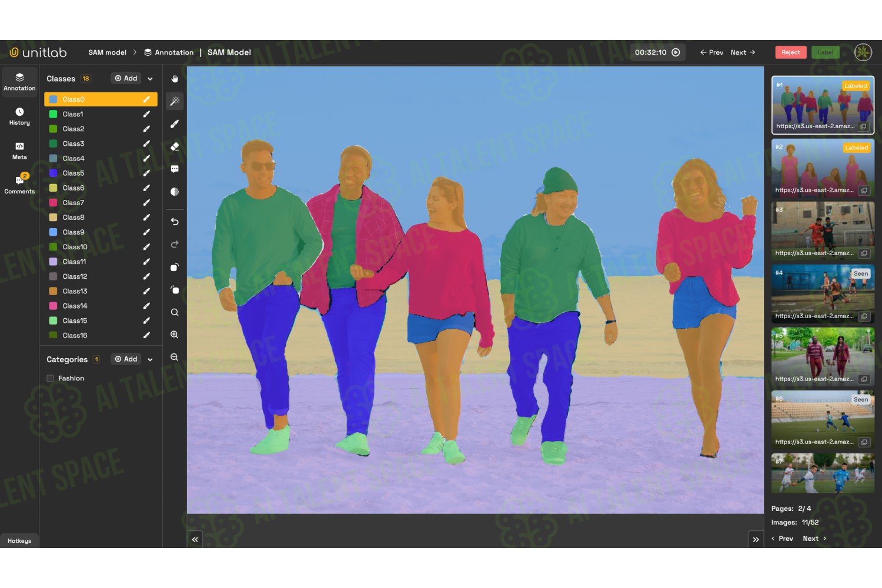882x588 pixels.
Task: Undo the last annotation action
Action: 175,222
